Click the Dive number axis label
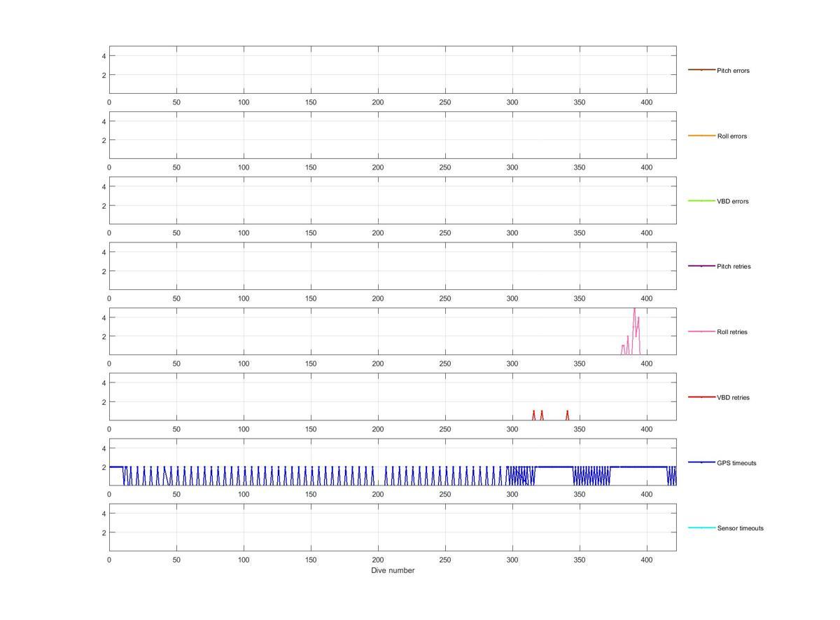 (x=393, y=570)
